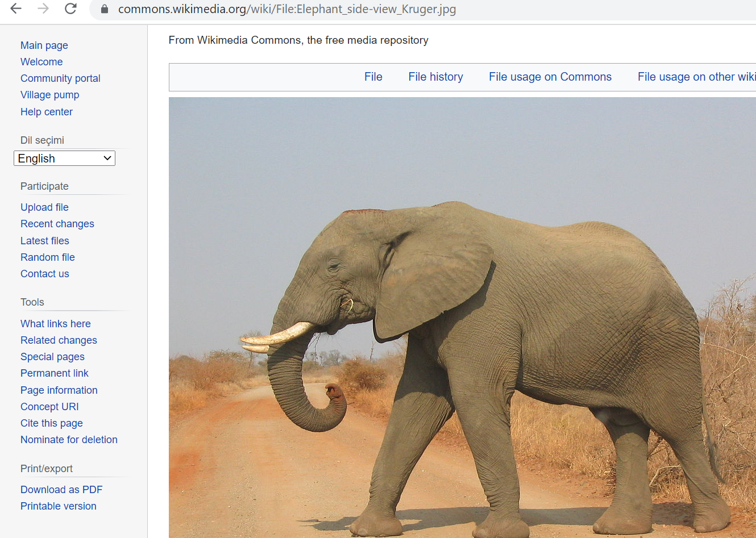Open File usage on other wikis
The width and height of the screenshot is (756, 538).
point(696,77)
